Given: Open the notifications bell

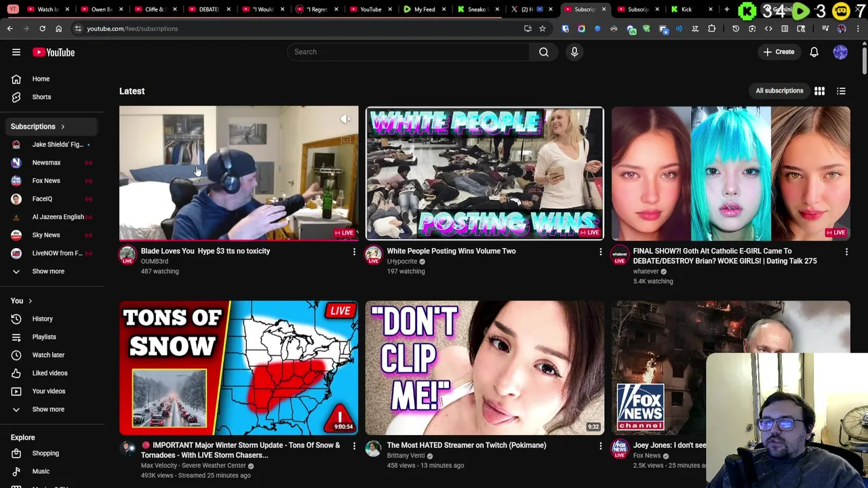Looking at the screenshot, I should pyautogui.click(x=814, y=52).
